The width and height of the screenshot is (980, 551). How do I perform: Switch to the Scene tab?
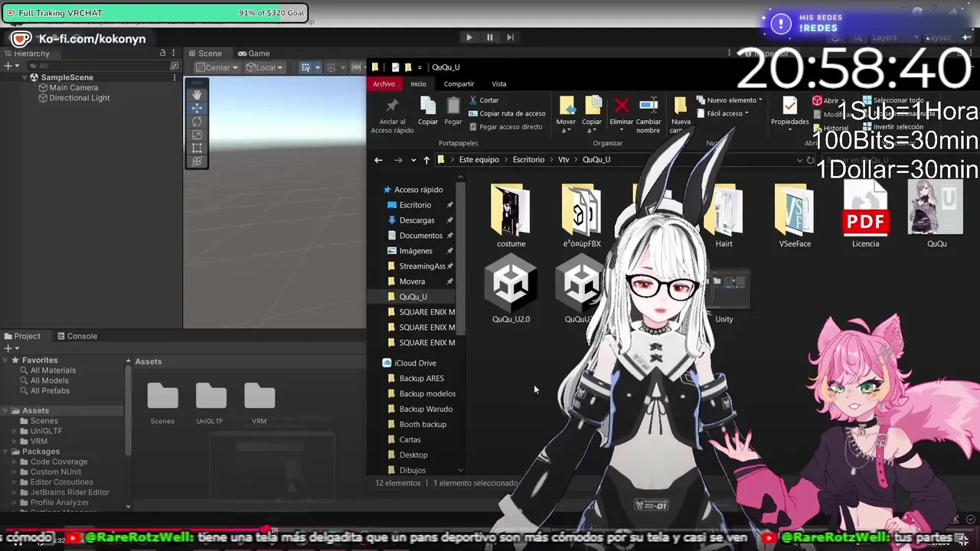[204, 54]
